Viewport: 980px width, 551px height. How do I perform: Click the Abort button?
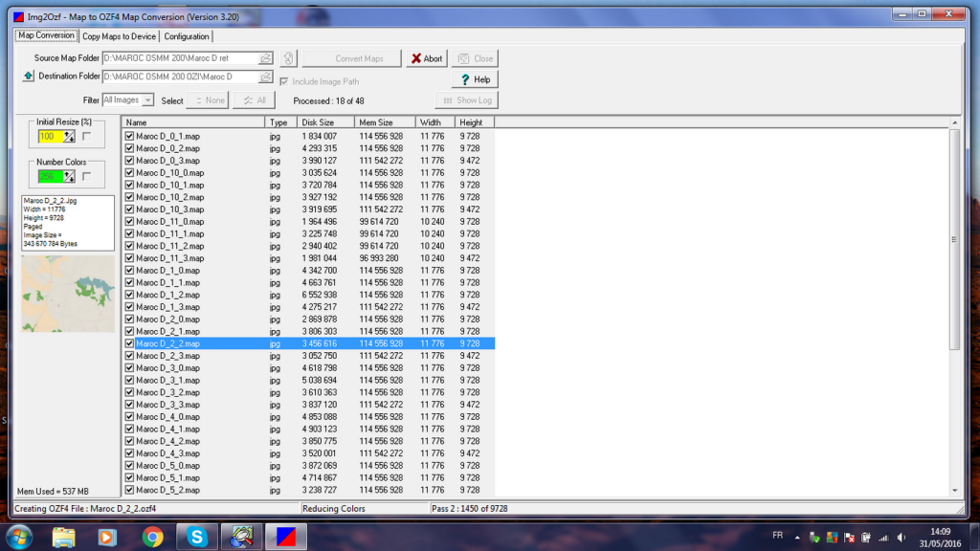coord(426,58)
